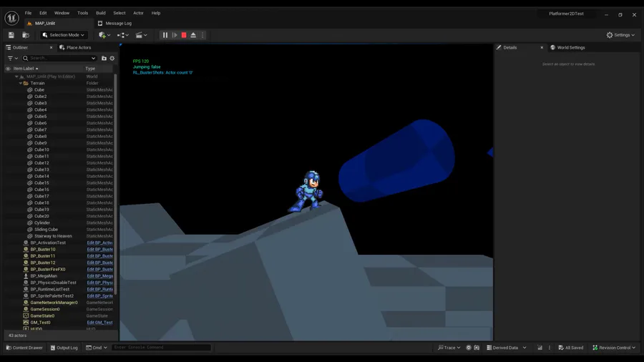Image resolution: width=644 pixels, height=362 pixels.
Task: Open the Revision Control dropdown
Action: (615, 348)
